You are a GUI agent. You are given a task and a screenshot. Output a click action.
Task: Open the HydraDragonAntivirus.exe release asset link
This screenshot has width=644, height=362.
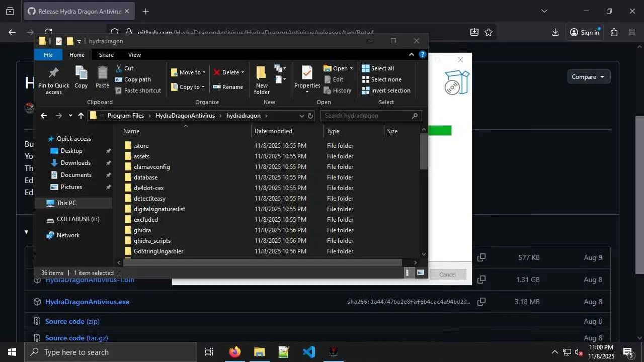coord(87,302)
